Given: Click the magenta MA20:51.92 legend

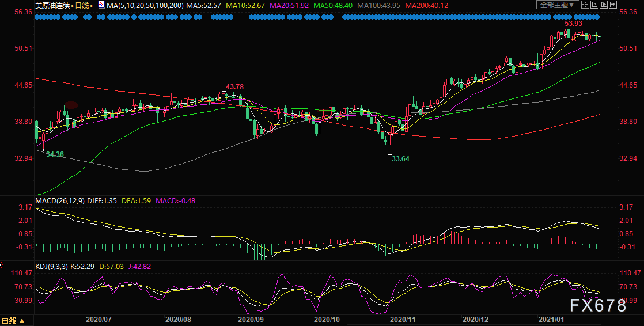Looking at the screenshot, I should click(x=291, y=5).
